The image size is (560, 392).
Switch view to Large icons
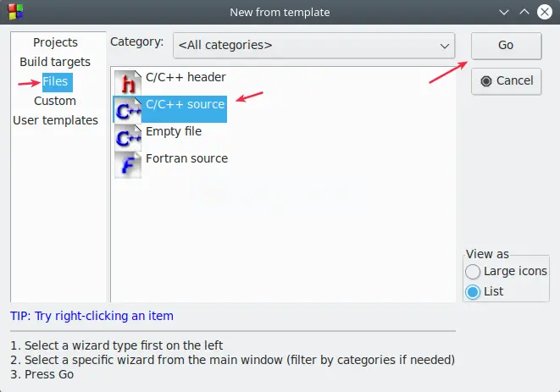tap(473, 272)
